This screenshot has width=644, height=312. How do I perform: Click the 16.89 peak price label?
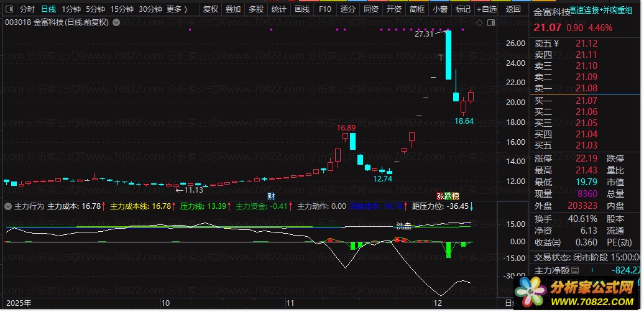point(346,128)
